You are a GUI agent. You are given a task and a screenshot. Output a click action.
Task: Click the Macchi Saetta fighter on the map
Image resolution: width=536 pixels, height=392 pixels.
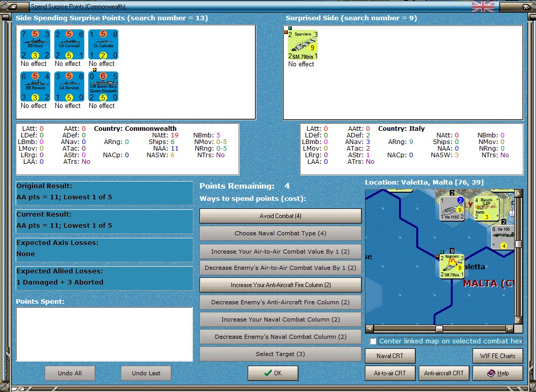click(486, 208)
